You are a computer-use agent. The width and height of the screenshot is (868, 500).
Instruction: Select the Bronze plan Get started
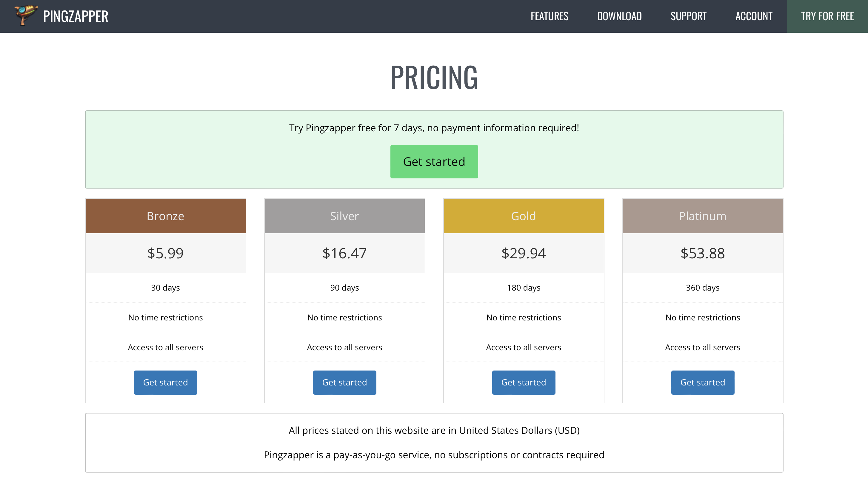[x=165, y=382]
